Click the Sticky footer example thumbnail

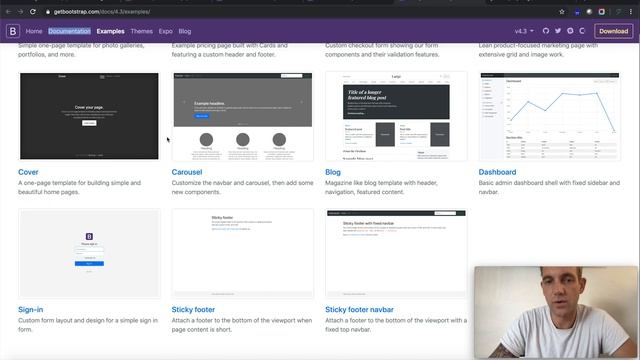(243, 253)
